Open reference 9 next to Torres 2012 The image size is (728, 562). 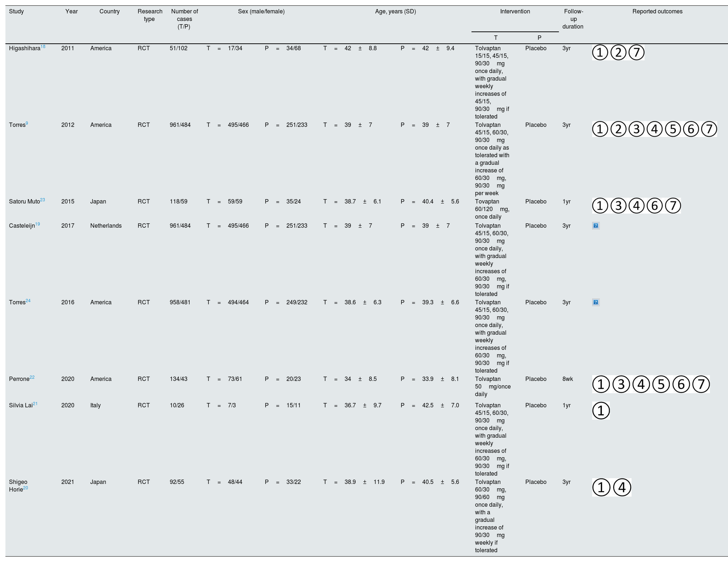pos(27,123)
